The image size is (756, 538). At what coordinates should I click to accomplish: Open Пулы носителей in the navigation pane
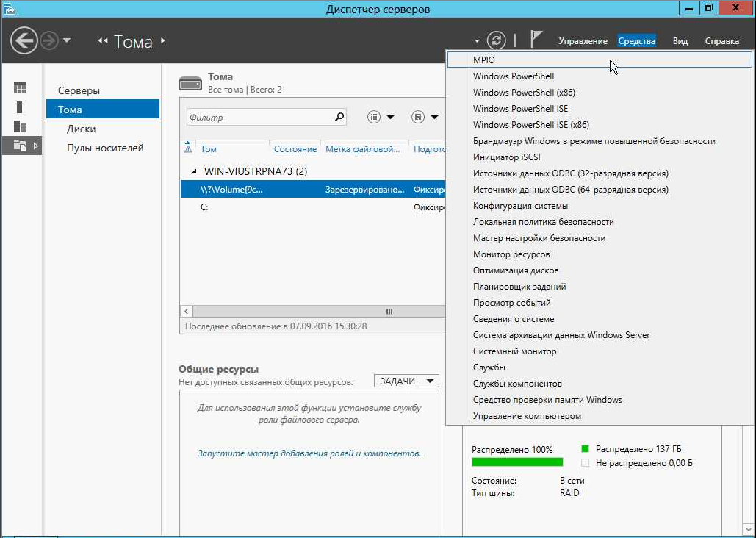click(105, 148)
